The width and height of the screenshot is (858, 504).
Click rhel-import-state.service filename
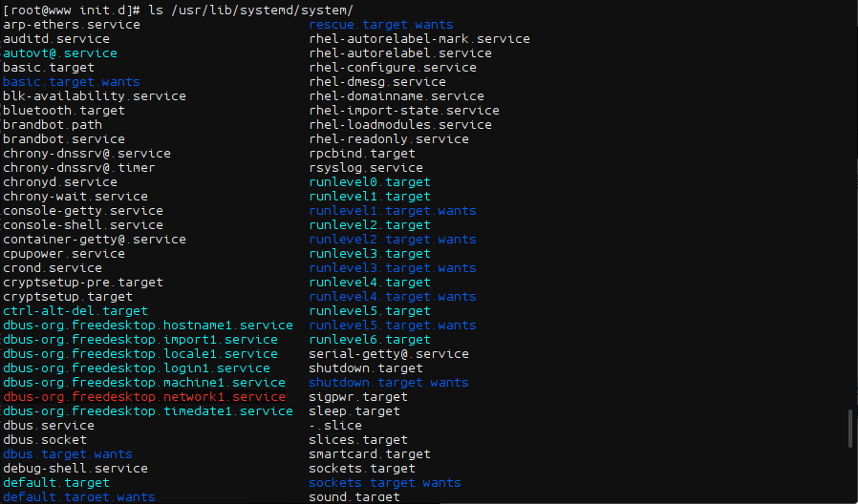click(x=404, y=110)
